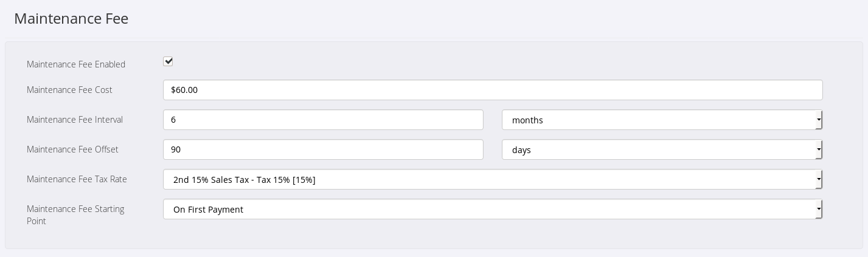Click the Maintenance Fee Offset number field
Viewport: 868px width, 257px height.
point(323,149)
